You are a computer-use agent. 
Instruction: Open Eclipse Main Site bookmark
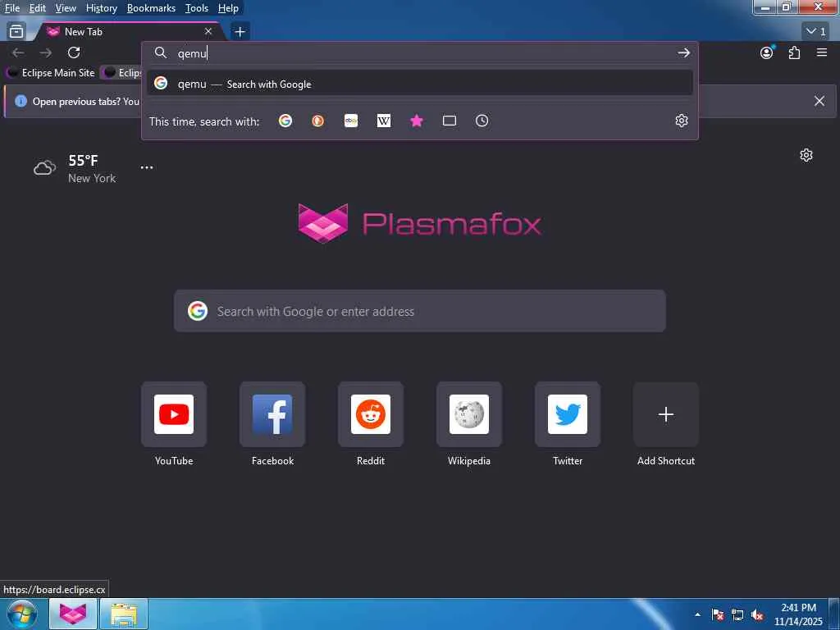[x=51, y=72]
